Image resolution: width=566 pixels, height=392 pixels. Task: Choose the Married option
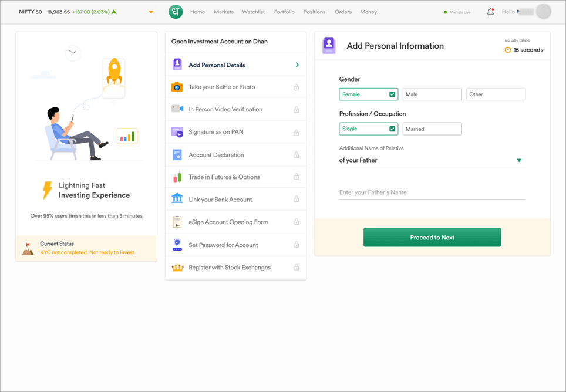[x=432, y=129]
